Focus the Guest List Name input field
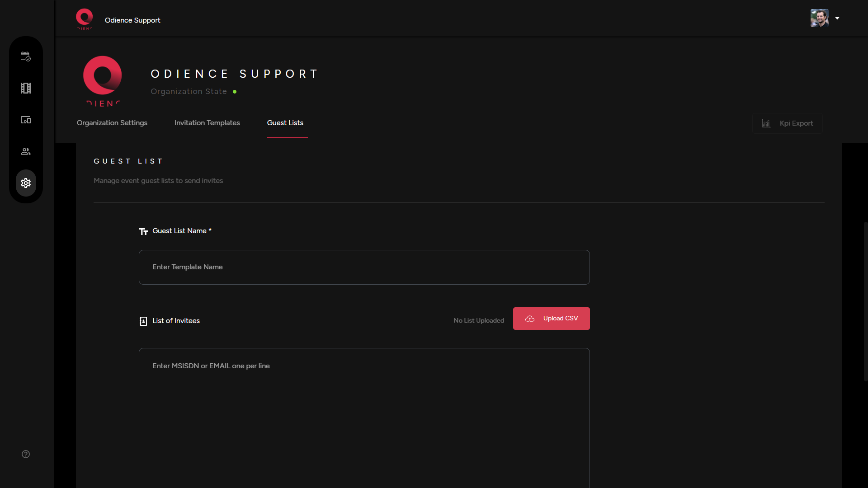868x488 pixels. (x=364, y=267)
